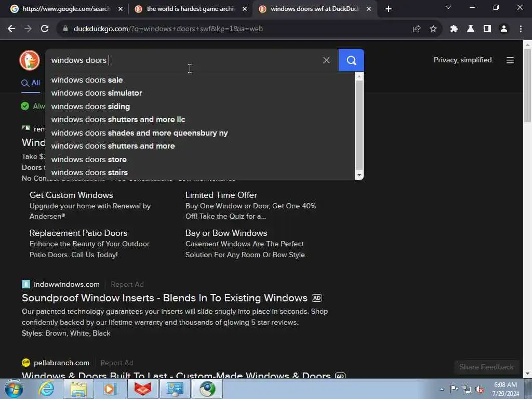The image size is (532, 399).
Task: Click the muted volume tray icon
Action: [480, 389]
